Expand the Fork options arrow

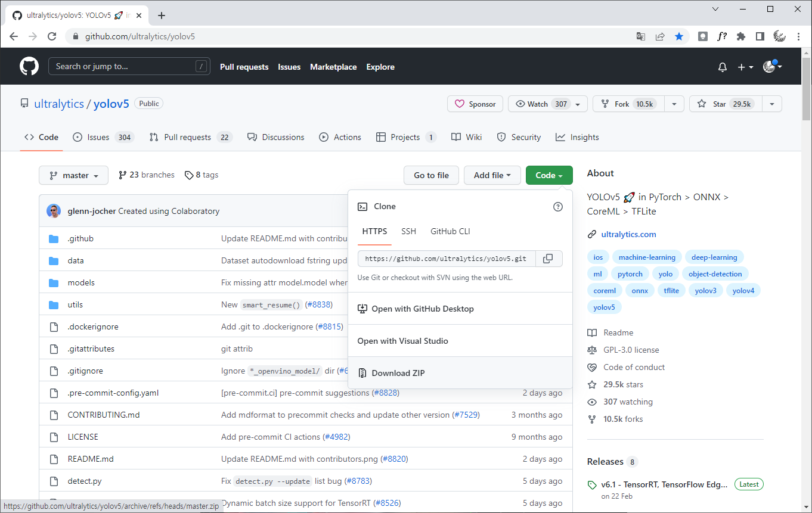(x=674, y=104)
